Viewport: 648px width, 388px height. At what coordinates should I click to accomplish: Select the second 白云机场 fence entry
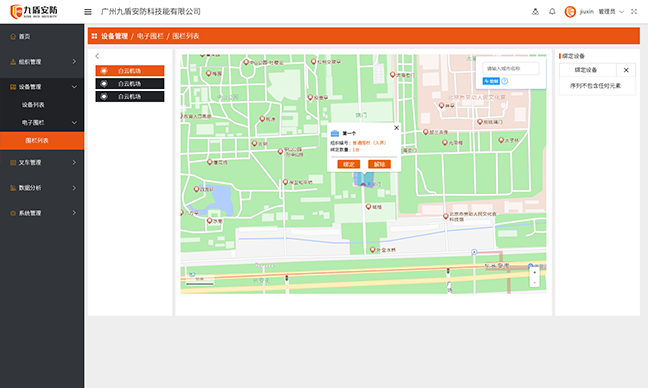[130, 83]
